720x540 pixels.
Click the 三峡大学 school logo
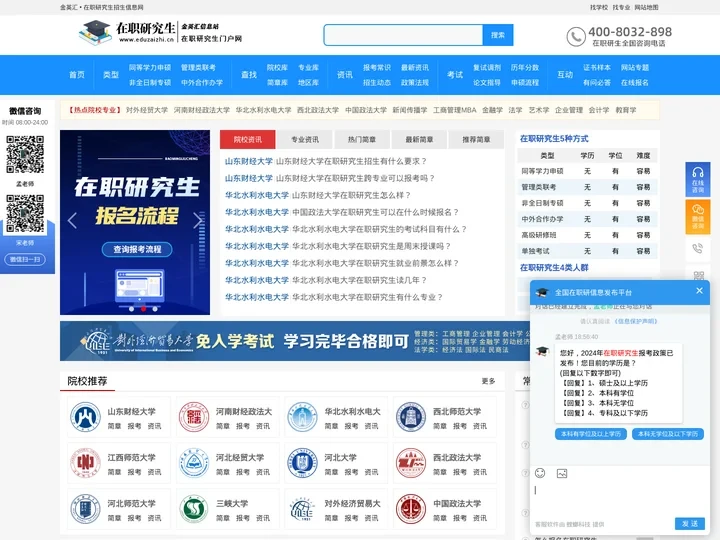[194, 509]
